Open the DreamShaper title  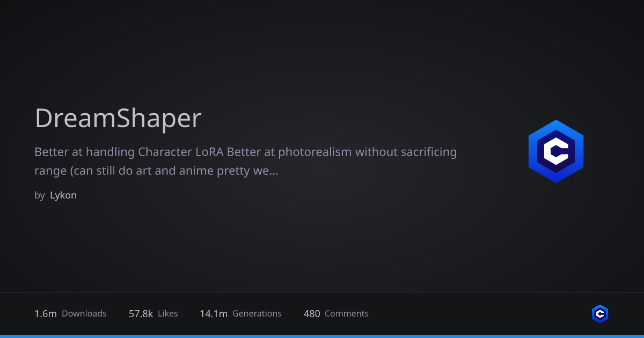tap(118, 119)
